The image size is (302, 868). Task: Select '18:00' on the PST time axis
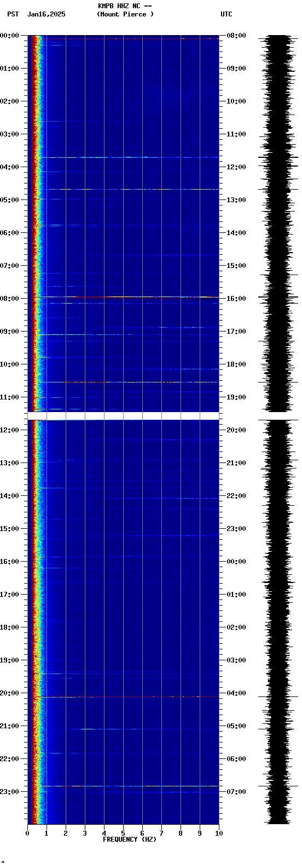point(9,627)
